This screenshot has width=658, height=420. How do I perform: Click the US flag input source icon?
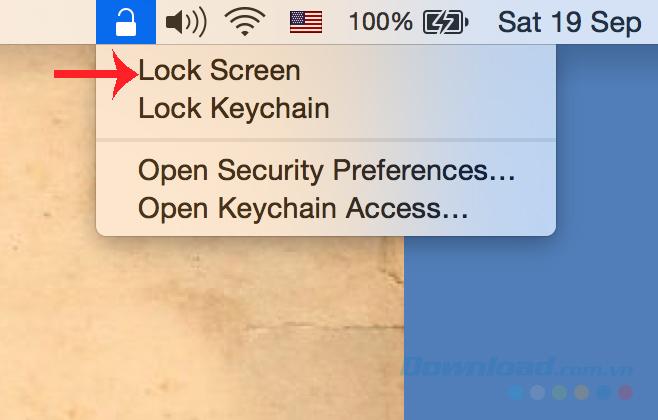(x=306, y=22)
